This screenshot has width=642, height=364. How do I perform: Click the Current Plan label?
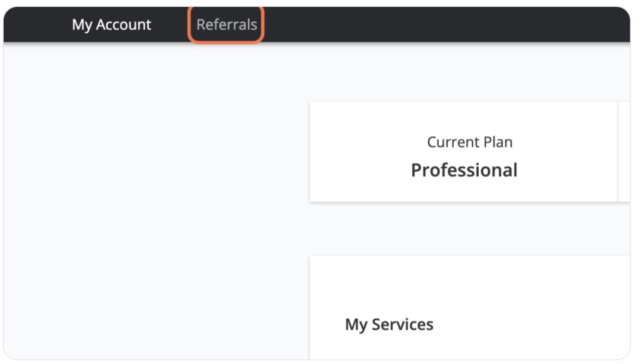(469, 142)
